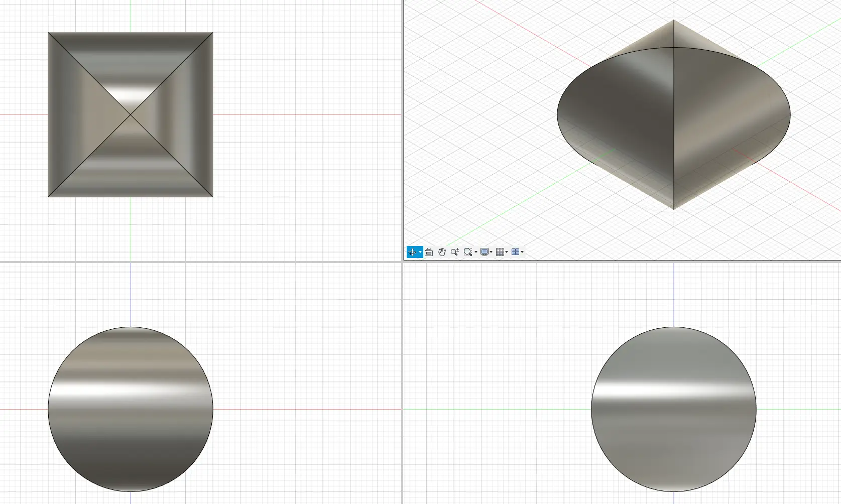Select the Pan hand tool
This screenshot has width=841, height=504.
tap(442, 252)
